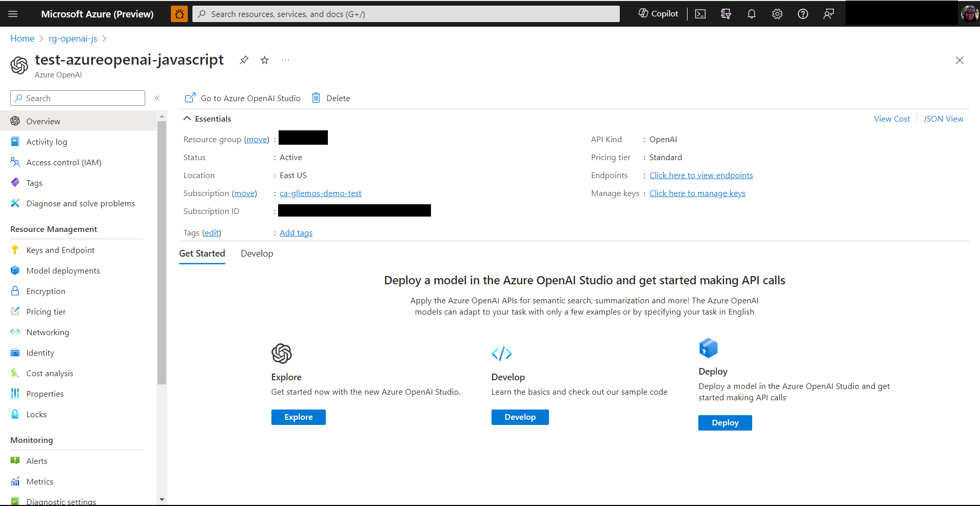Click edit link next to Tags
Viewport: 980px width, 506px height.
point(211,233)
